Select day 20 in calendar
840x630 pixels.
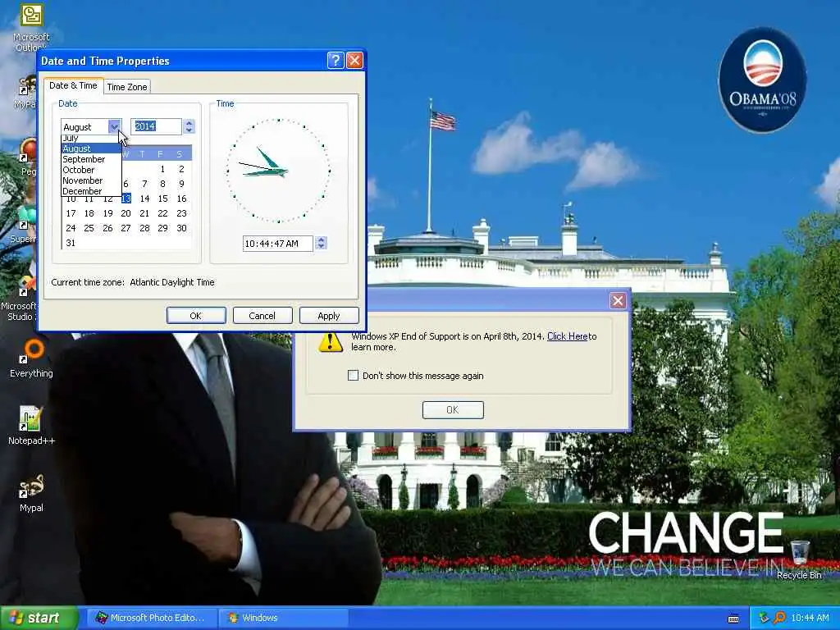coord(126,213)
